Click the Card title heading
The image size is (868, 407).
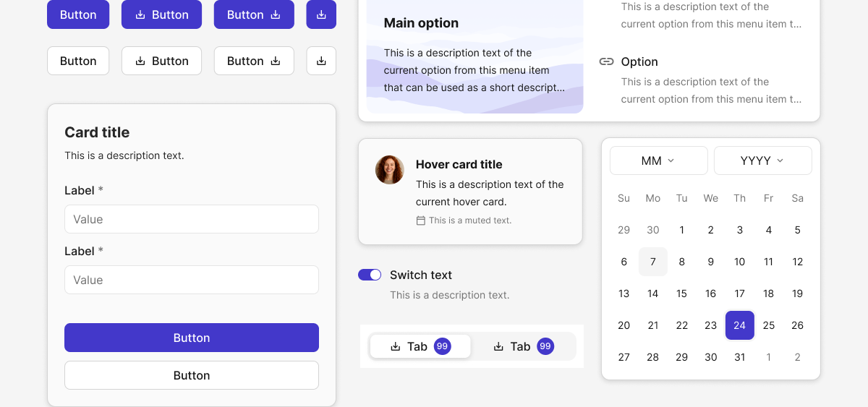click(97, 132)
